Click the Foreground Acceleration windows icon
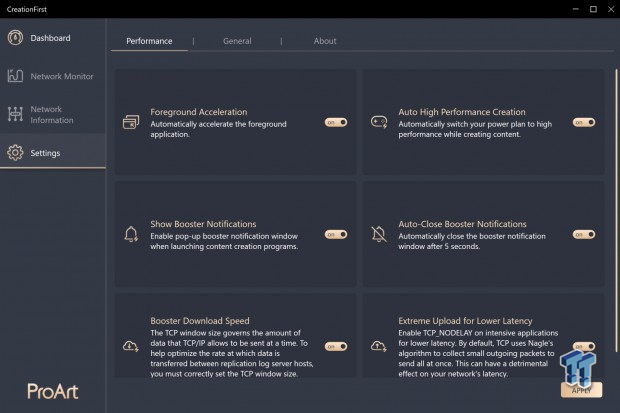Image resolution: width=620 pixels, height=413 pixels. 131,122
